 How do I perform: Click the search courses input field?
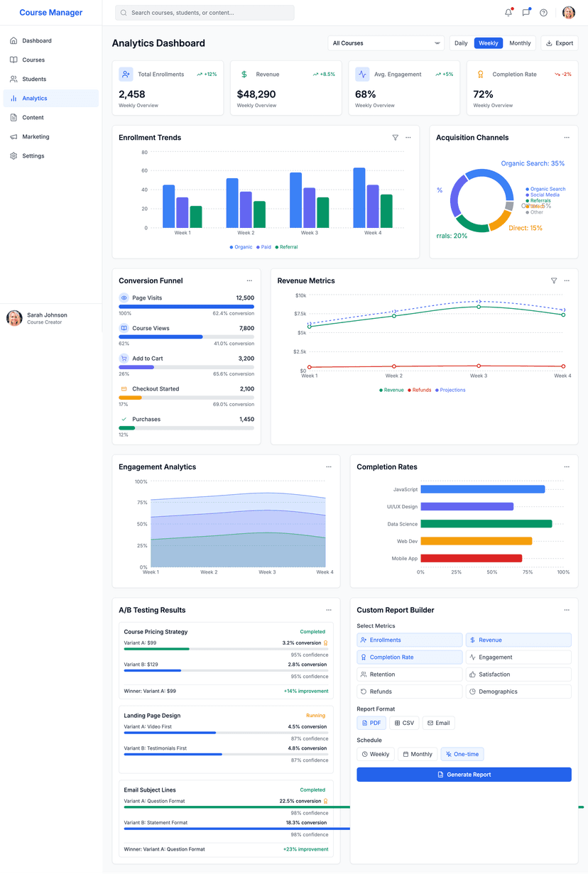pos(204,12)
